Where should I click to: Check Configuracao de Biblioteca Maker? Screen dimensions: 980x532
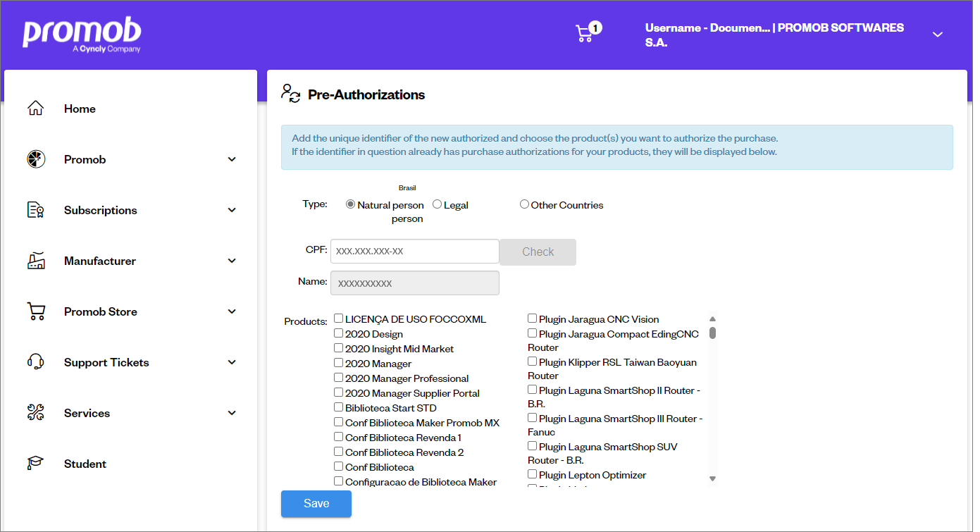coord(339,481)
